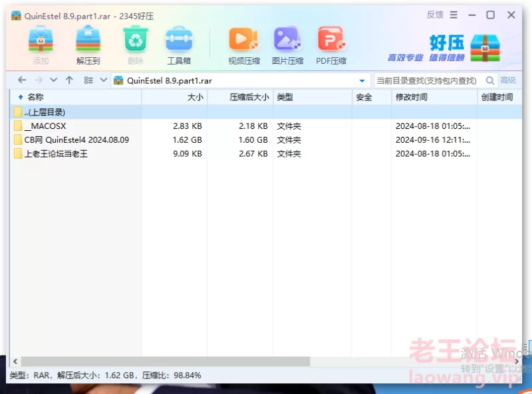The width and height of the screenshot is (532, 394).
Task: Close the 好压 window
Action: pos(511,15)
